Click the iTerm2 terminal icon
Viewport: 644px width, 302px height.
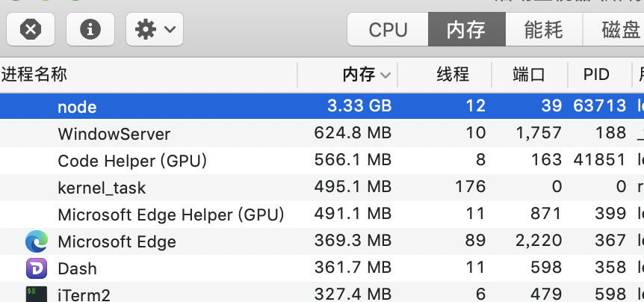click(x=37, y=294)
